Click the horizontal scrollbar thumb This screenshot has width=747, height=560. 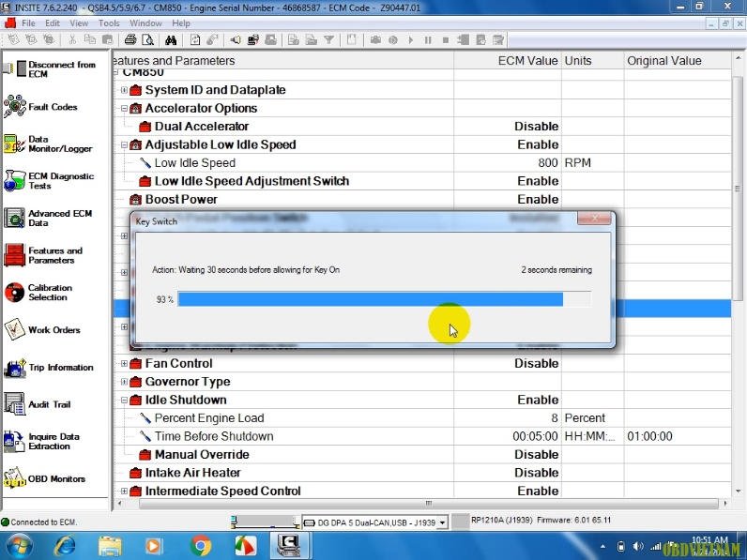pyautogui.click(x=428, y=504)
